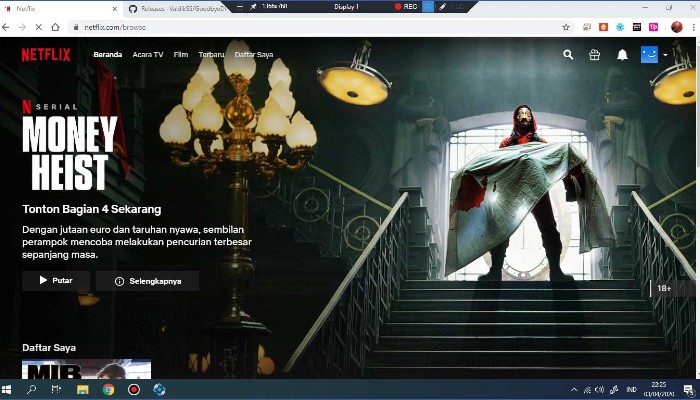Open the notifications bell

click(622, 54)
